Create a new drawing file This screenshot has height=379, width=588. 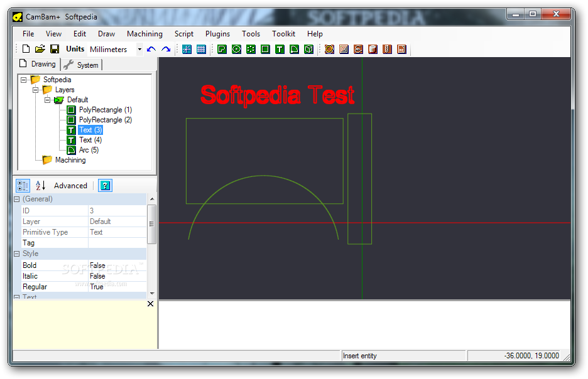click(26, 49)
